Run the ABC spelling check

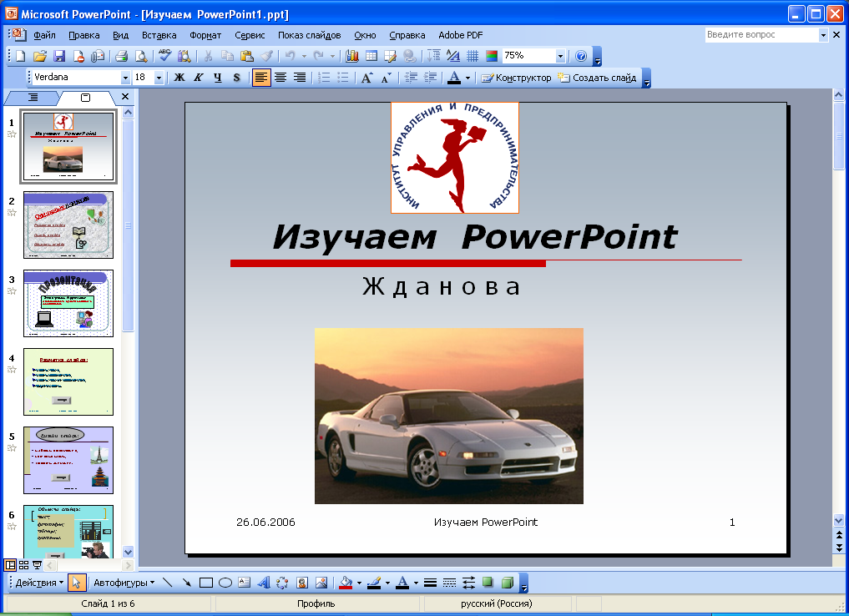coord(164,56)
